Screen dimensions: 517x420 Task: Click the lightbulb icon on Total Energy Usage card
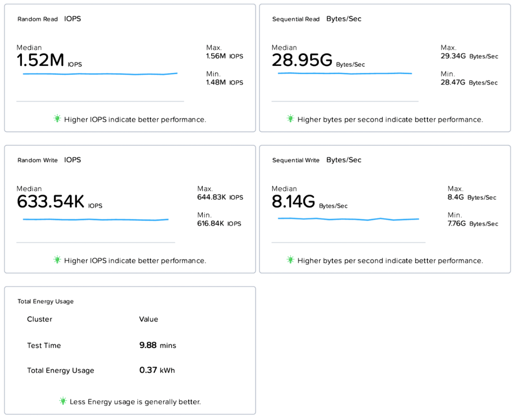[63, 401]
